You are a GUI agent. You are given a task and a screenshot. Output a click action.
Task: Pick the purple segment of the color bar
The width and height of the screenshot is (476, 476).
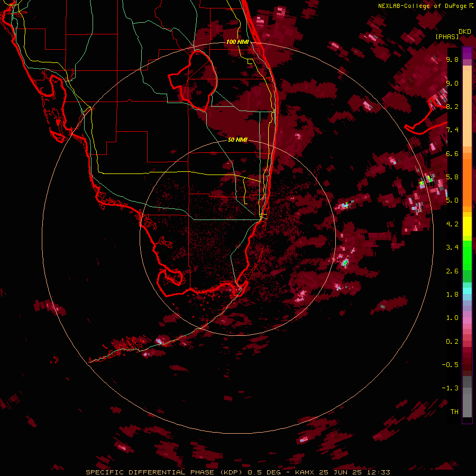click(x=467, y=53)
